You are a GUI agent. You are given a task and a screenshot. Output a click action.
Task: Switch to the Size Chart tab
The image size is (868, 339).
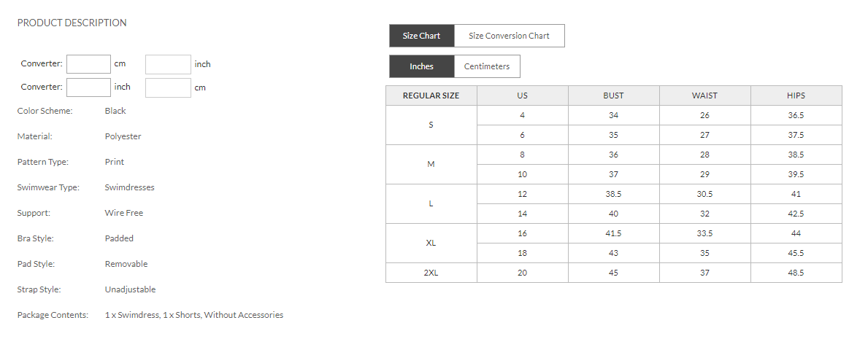(421, 36)
